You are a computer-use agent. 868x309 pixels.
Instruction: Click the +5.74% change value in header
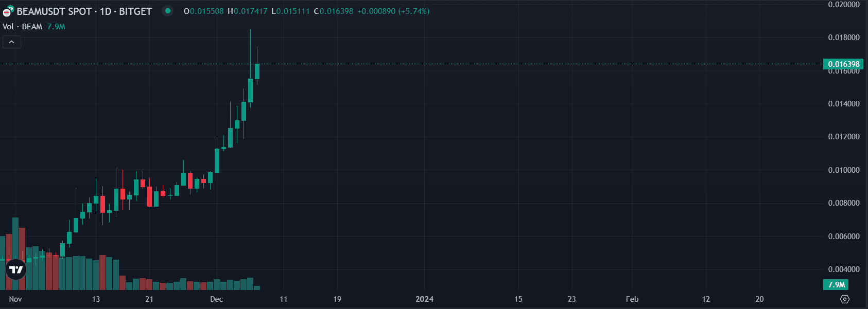(x=413, y=11)
